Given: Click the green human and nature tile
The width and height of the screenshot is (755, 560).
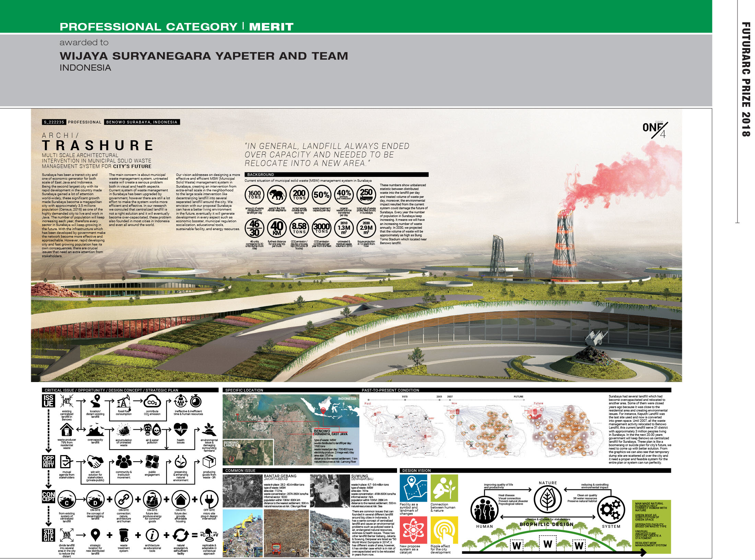Looking at the screenshot, I should (444, 488).
